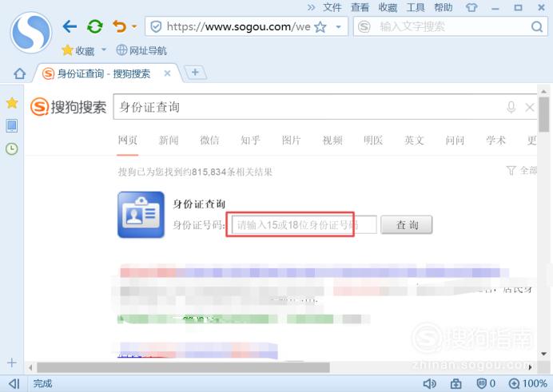Open the 工具 menu
Screen dimensions: 553x392
pos(415,7)
